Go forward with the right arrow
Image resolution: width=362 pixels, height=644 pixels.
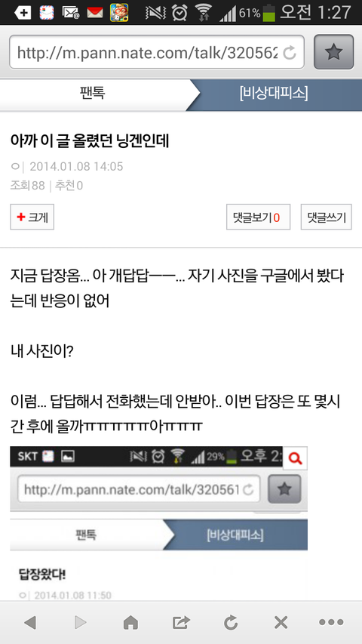point(81,623)
